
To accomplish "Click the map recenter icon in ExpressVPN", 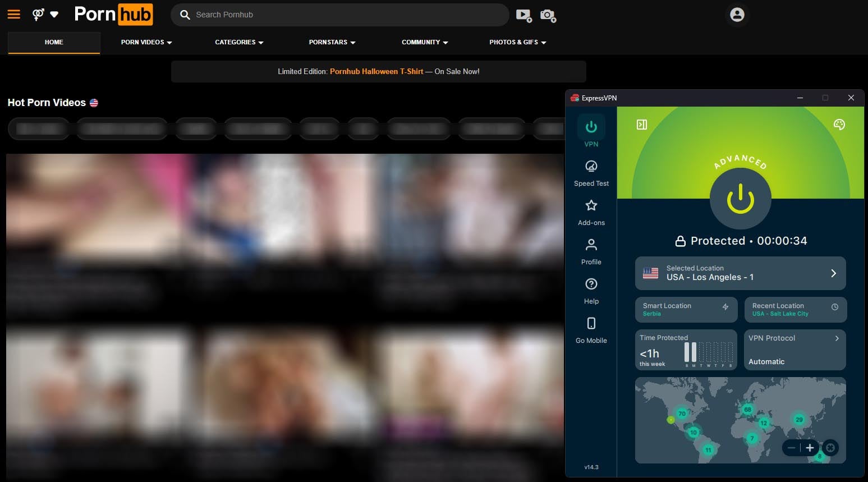I will (x=830, y=448).
